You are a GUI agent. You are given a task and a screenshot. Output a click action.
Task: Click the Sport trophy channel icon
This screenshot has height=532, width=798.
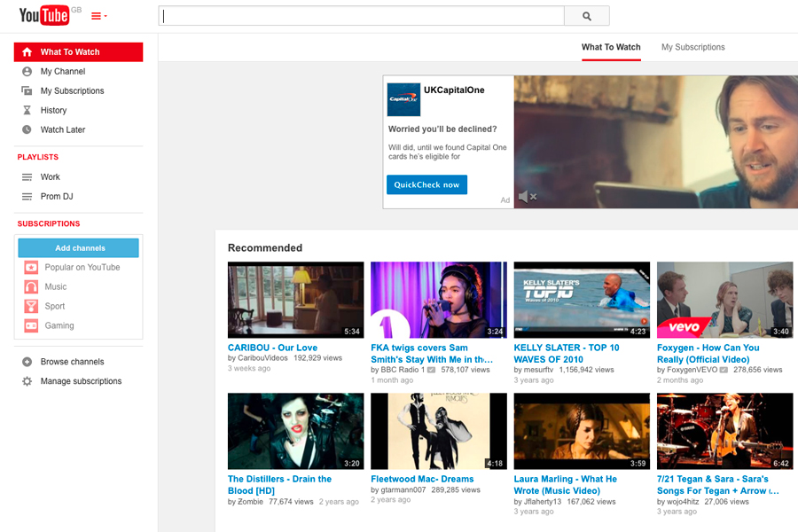coord(31,306)
